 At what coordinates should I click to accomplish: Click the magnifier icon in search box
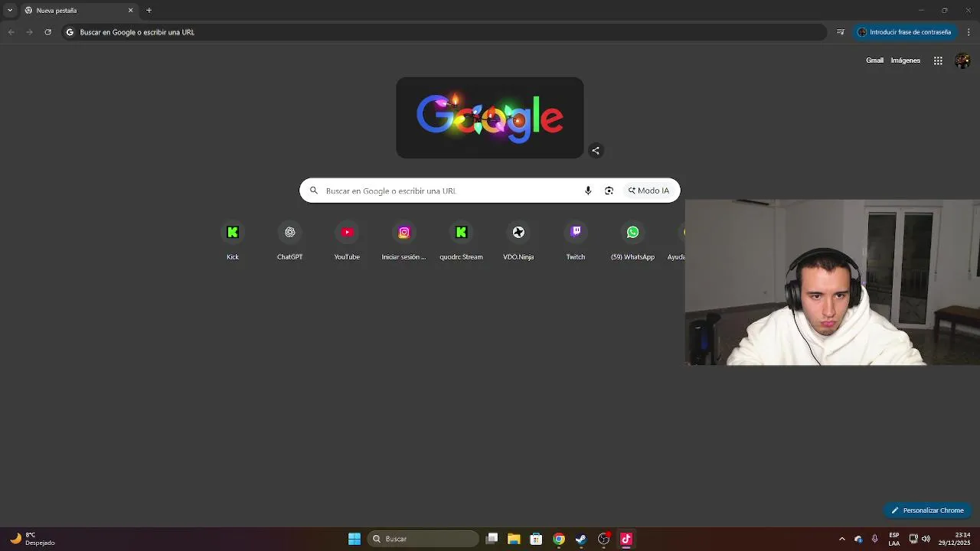coord(313,191)
